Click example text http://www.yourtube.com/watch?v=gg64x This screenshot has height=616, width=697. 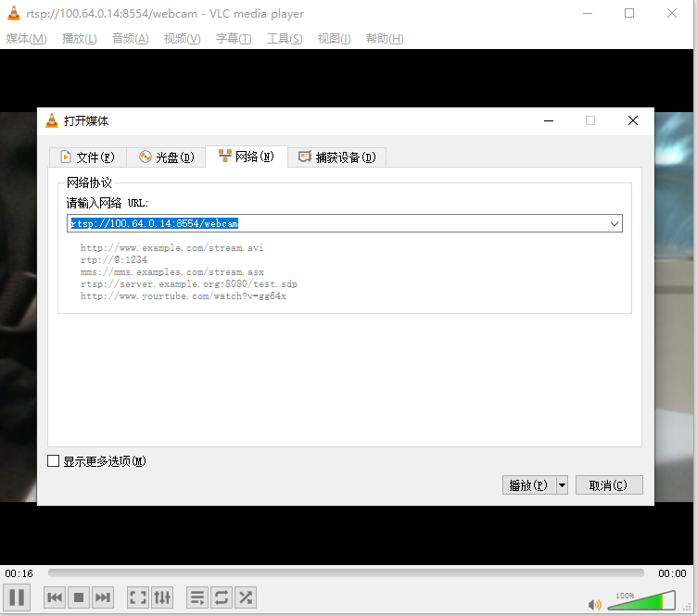click(x=184, y=295)
